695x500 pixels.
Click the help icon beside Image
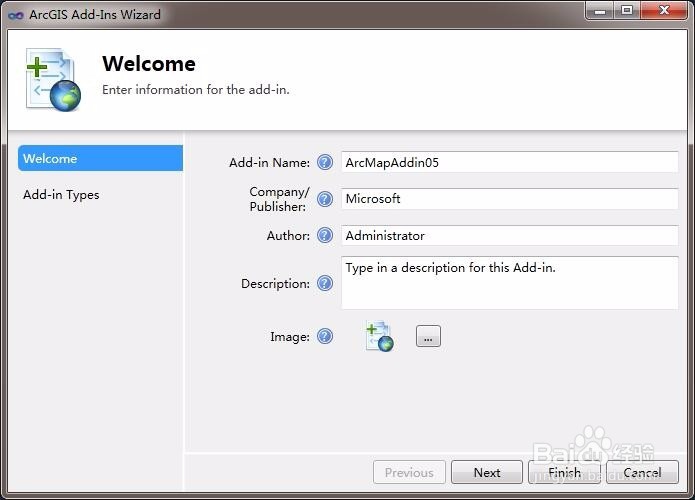click(x=325, y=336)
